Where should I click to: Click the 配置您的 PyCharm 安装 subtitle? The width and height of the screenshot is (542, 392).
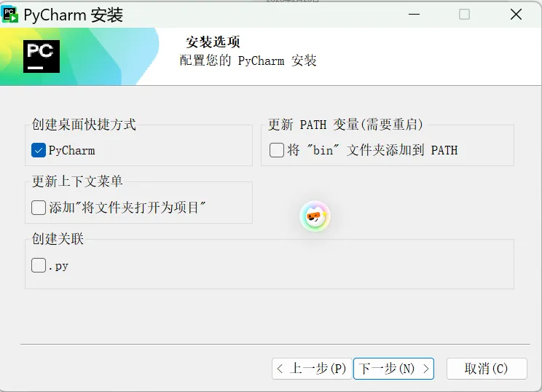tap(248, 60)
